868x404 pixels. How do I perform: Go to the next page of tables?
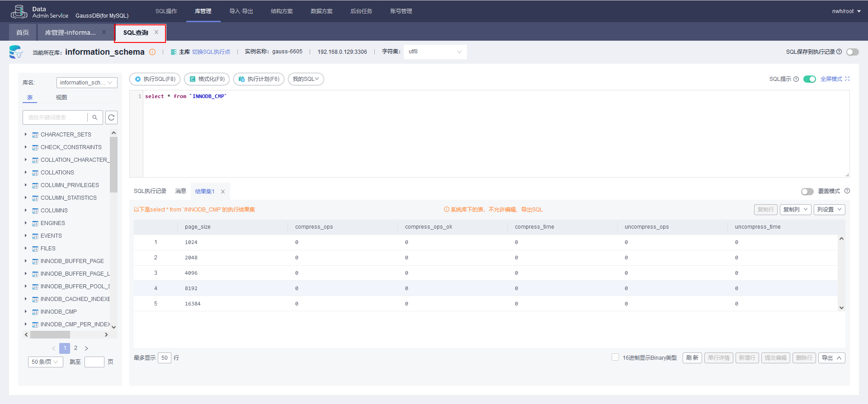tap(86, 348)
